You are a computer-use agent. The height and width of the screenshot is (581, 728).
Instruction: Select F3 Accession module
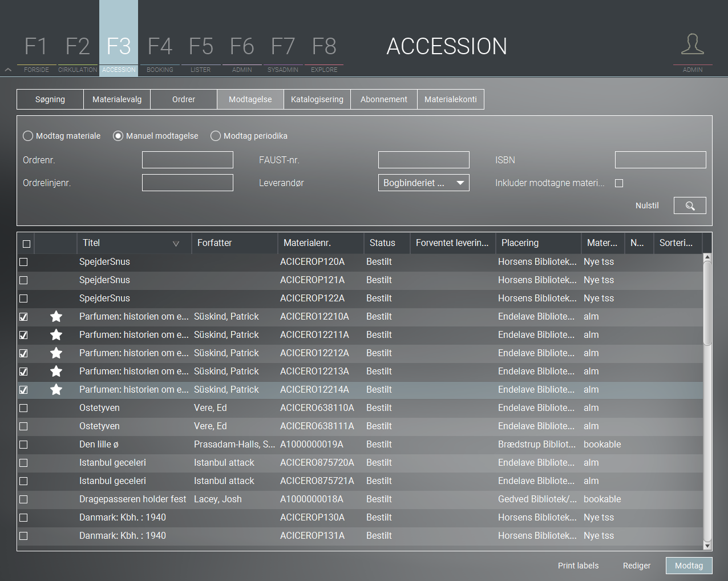119,38
